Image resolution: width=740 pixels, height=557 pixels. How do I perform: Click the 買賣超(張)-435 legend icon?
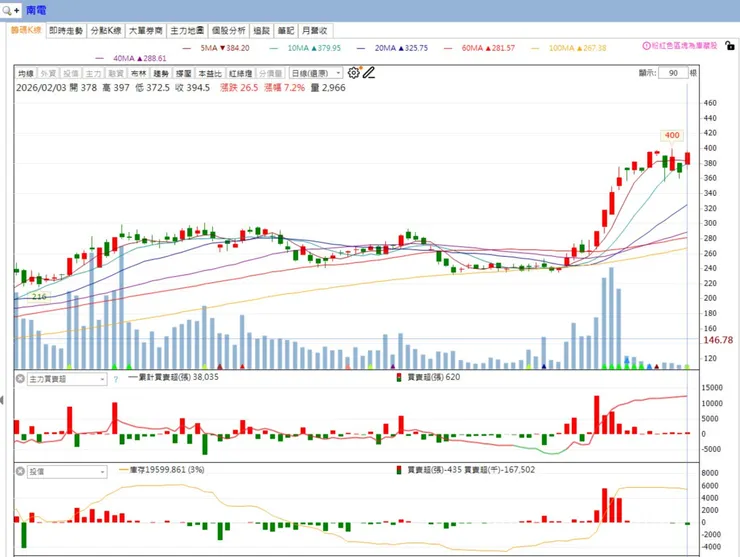tap(399, 470)
